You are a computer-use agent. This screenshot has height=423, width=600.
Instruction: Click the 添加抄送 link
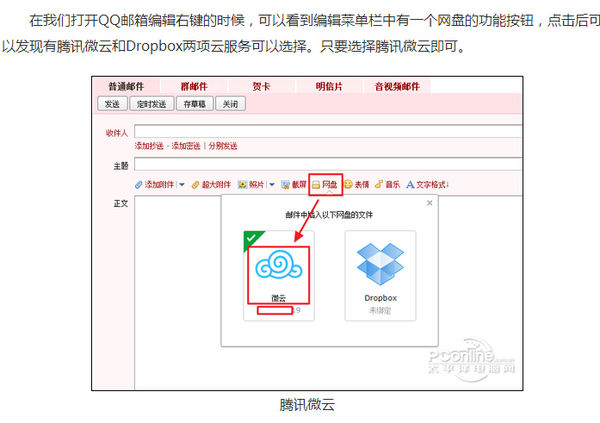(x=149, y=146)
